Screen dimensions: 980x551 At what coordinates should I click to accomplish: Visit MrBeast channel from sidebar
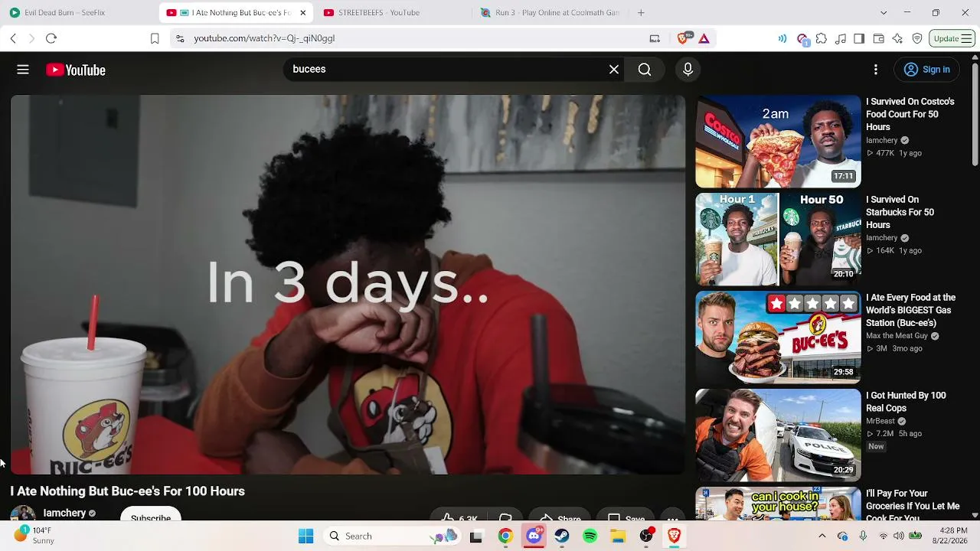point(880,421)
